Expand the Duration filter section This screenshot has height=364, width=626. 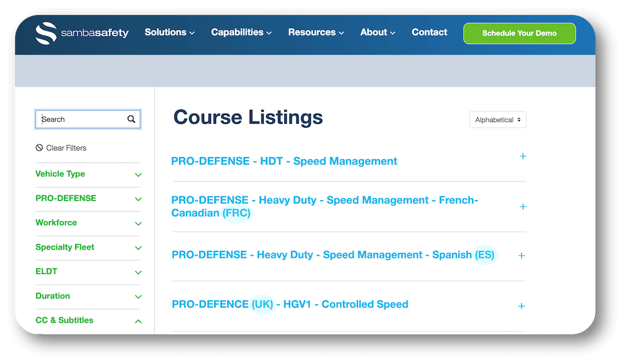point(138,296)
